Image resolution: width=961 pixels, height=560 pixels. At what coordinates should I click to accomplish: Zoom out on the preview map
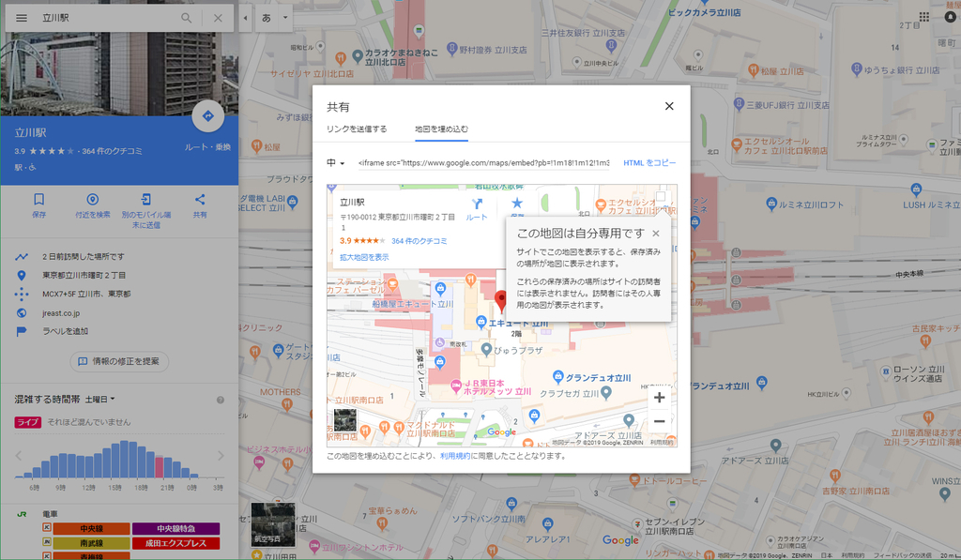click(x=659, y=421)
